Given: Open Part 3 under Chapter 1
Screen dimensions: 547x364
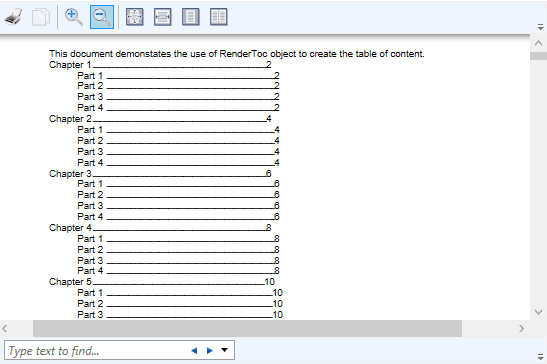Looking at the screenshot, I should point(178,97).
